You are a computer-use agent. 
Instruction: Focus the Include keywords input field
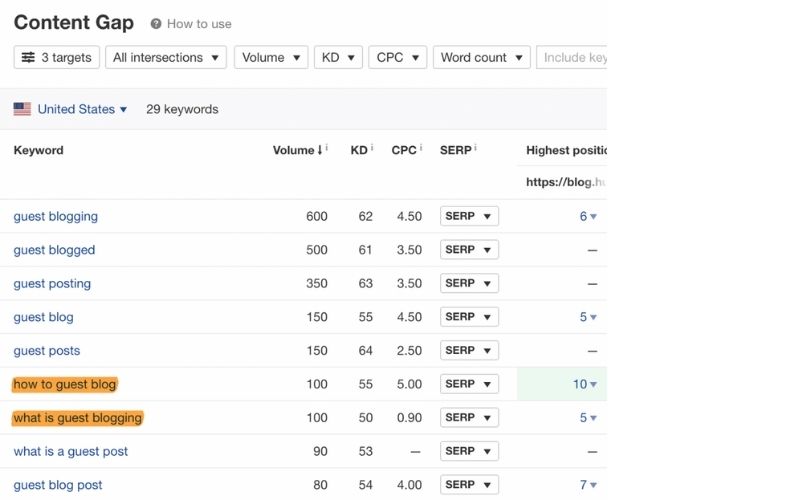(571, 57)
